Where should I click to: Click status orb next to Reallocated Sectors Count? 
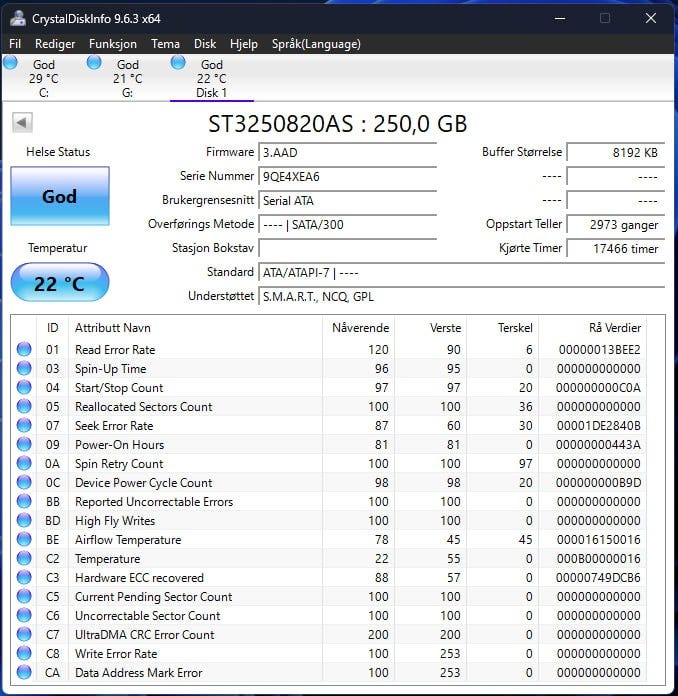(24, 407)
